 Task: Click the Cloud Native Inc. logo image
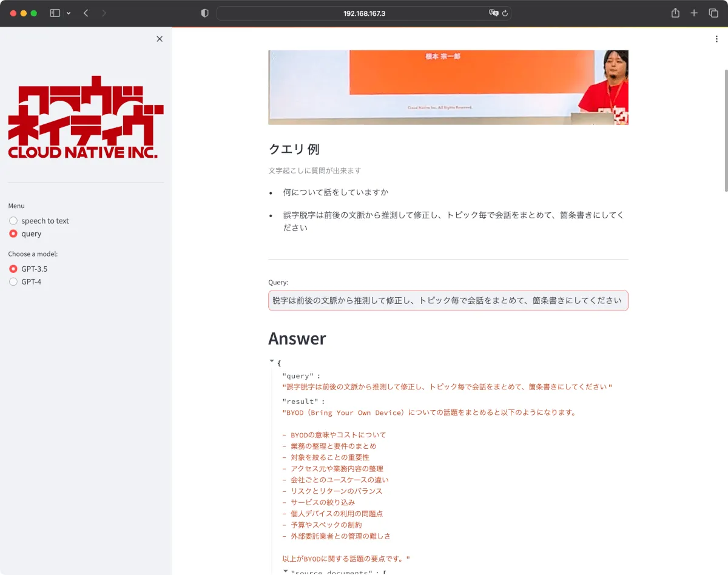(x=86, y=117)
